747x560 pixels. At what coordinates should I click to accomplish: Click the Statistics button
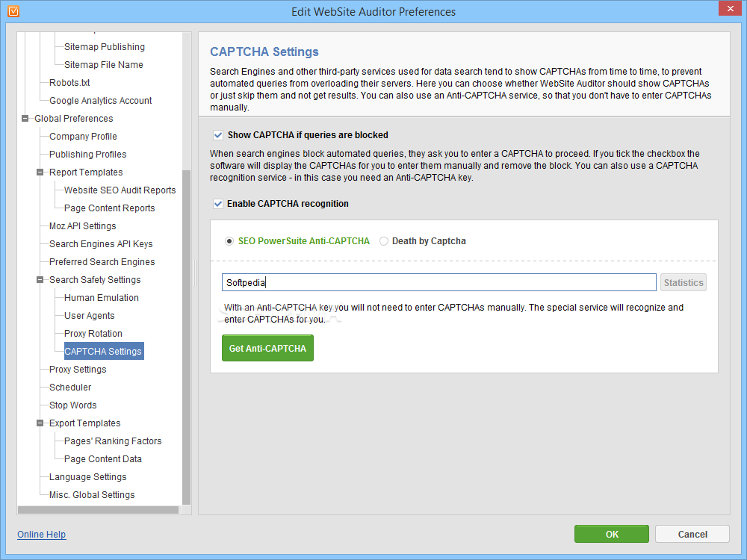click(684, 282)
